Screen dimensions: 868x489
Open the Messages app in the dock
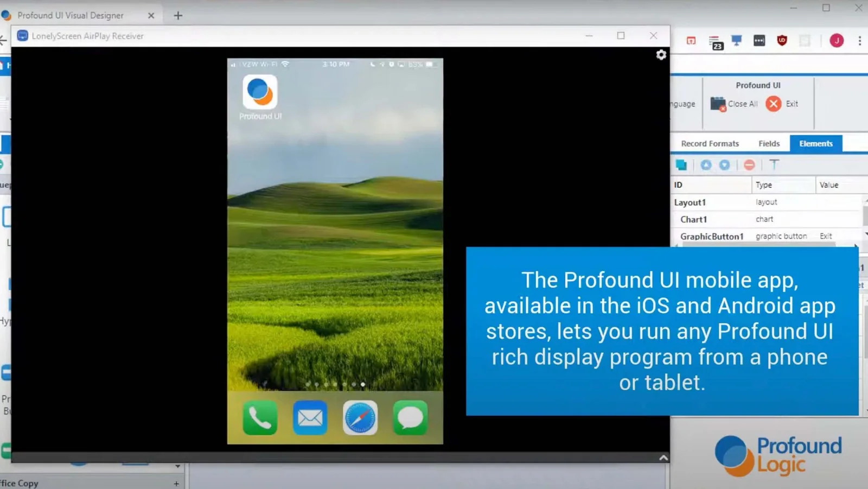[x=410, y=417]
